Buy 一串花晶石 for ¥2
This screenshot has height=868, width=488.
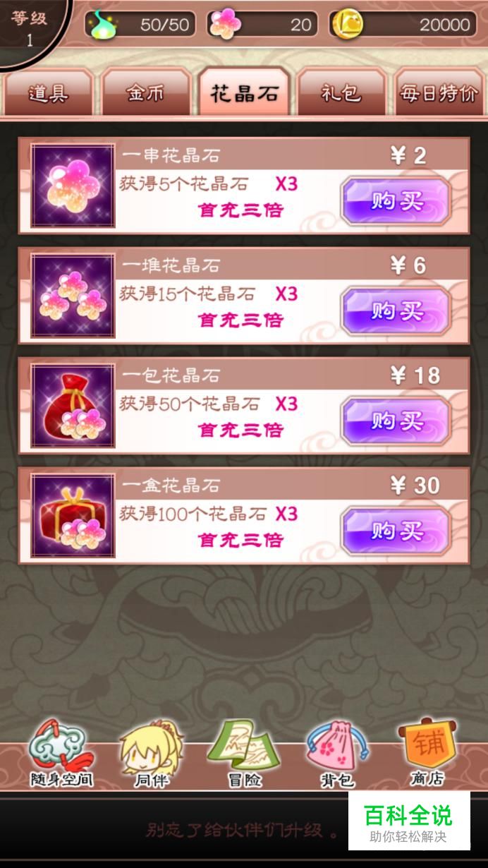(x=396, y=201)
